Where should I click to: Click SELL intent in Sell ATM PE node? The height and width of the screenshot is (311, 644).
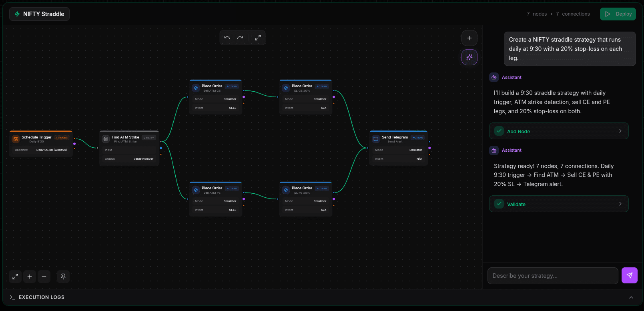(x=233, y=210)
